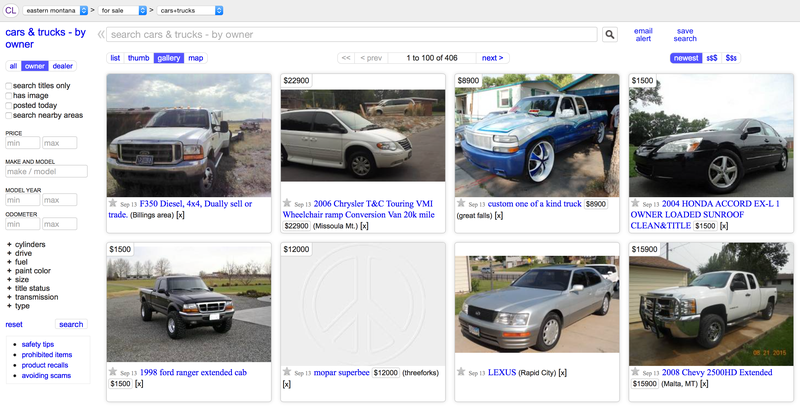The width and height of the screenshot is (800, 407).
Task: Open the product recalls link
Action: tap(45, 365)
